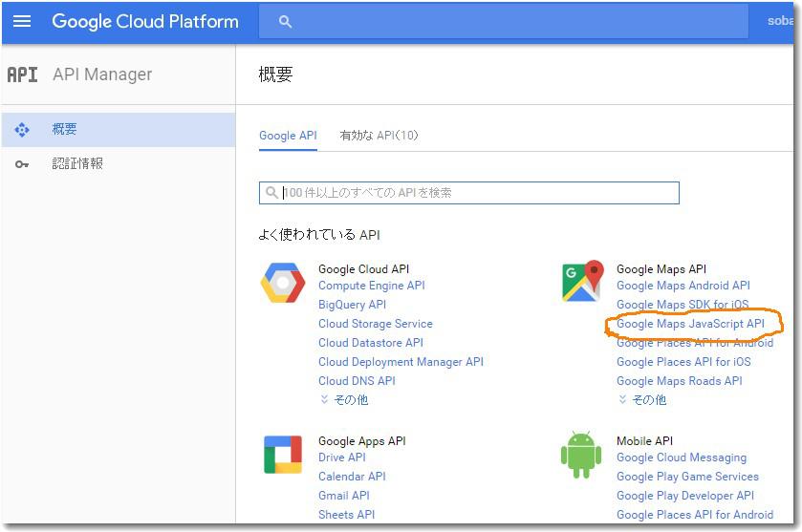Viewport: 802px width, 532px height.
Task: Open Cloud DNS API link
Action: click(357, 381)
